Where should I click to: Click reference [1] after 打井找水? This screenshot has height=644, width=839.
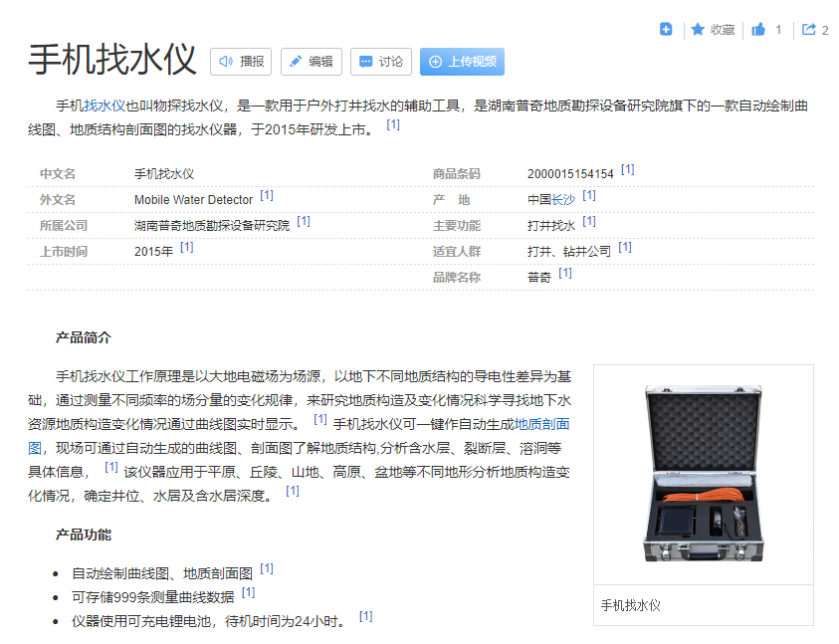point(589,221)
